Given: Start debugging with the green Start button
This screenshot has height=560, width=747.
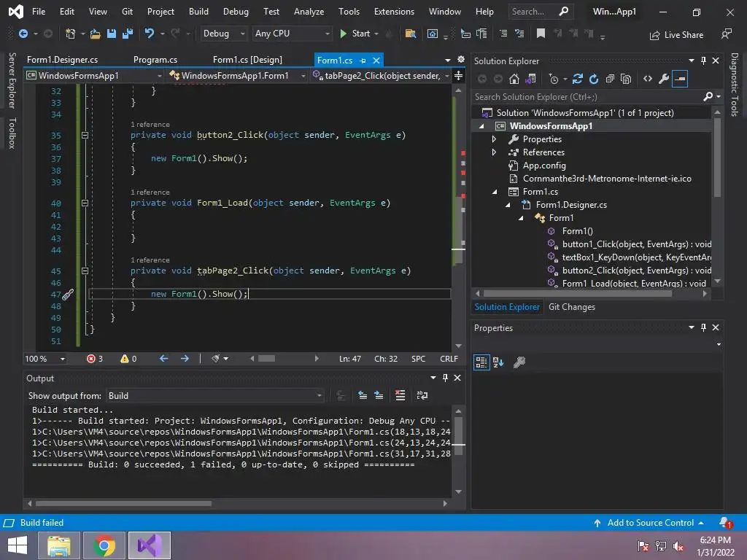Looking at the screenshot, I should 355,34.
